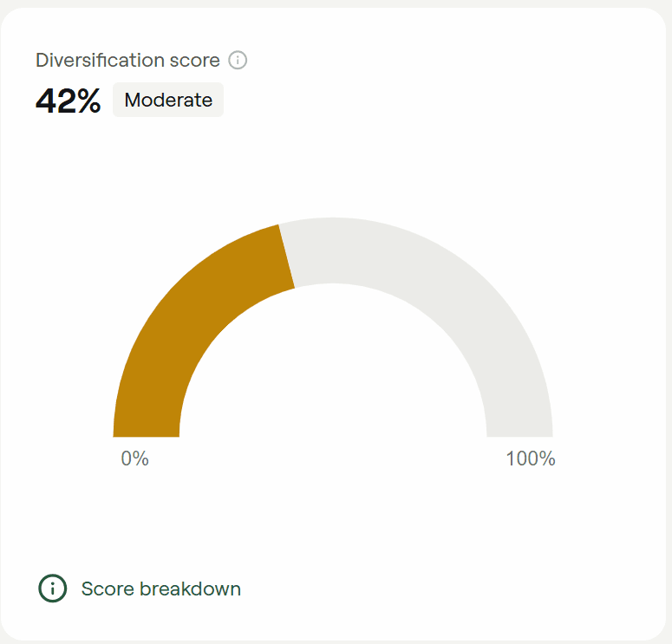Viewport: 672px width, 644px height.
Task: Click the flat bottom end of the amber arc
Action: pyautogui.click(x=147, y=435)
